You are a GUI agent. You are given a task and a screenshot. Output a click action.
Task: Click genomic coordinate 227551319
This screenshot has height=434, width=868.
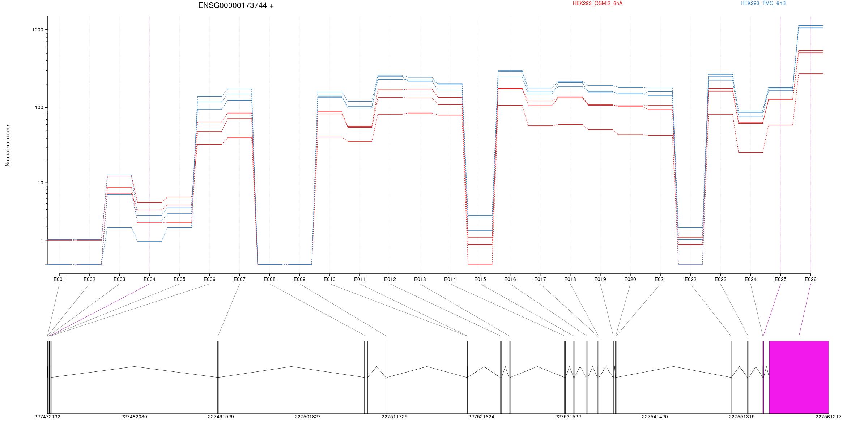(742, 417)
